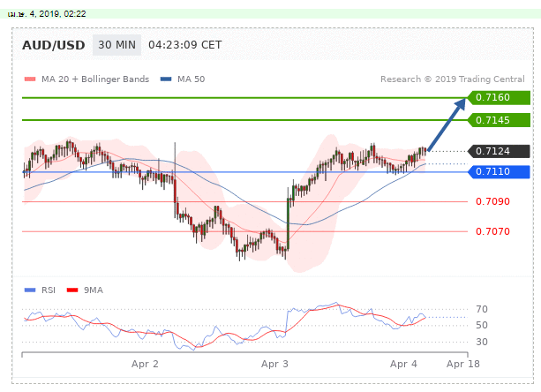Click the Apr 18 date axis label

point(463,364)
